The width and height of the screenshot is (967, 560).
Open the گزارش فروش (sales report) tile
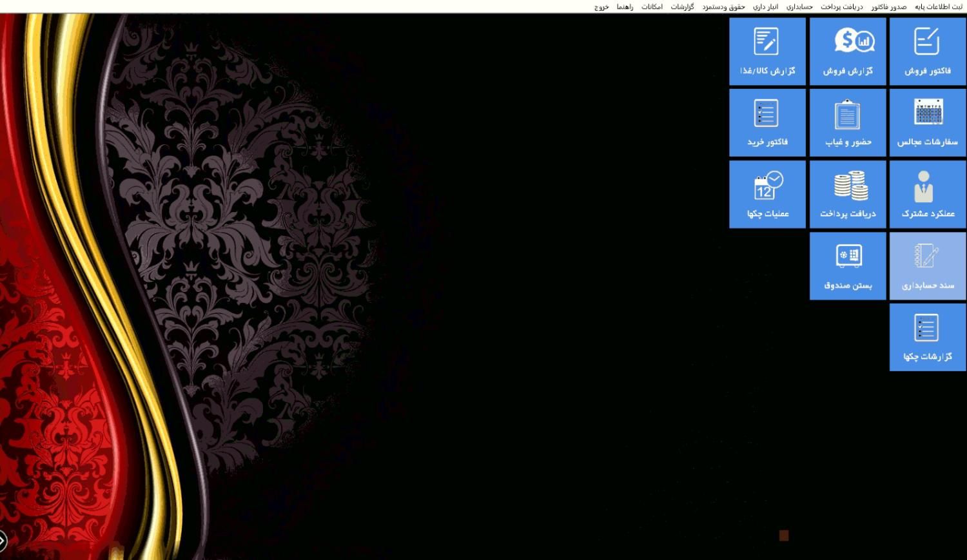[x=848, y=52]
